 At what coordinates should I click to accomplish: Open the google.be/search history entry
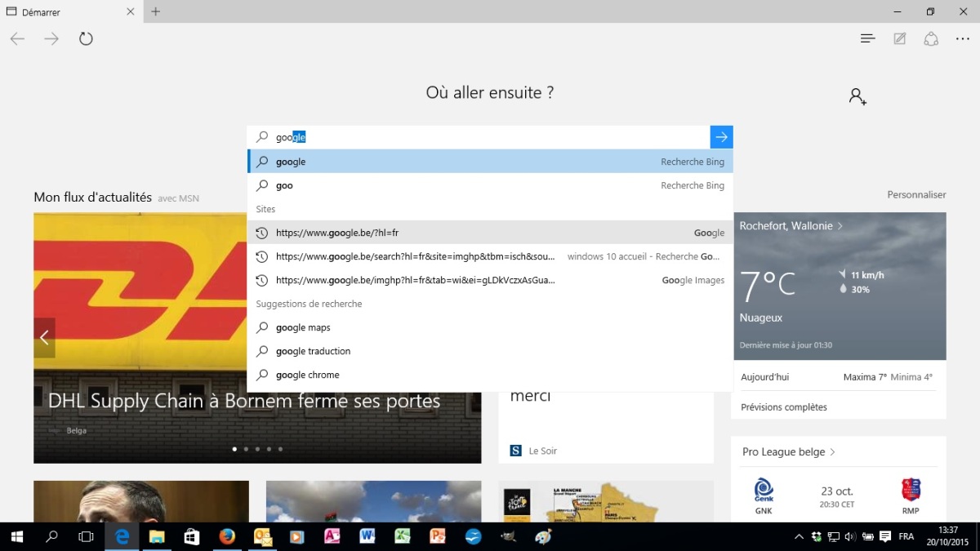click(x=490, y=256)
